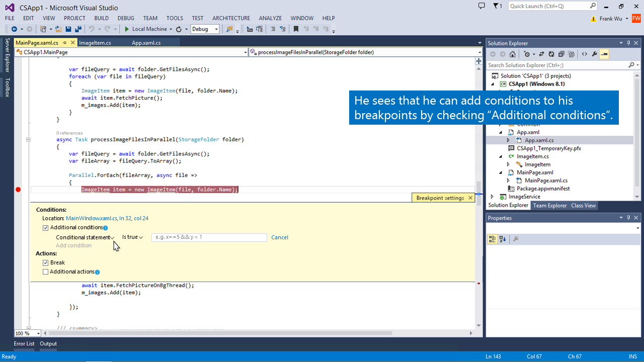Viewport: 644px width, 362px height.
Task: Click the Open File toolbar icon
Action: (x=58, y=29)
